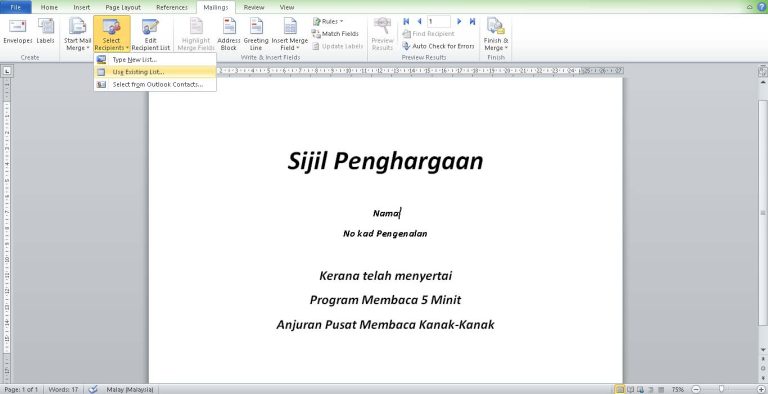Choose Select from Outlook Contacts
This screenshot has width=768, height=394.
(x=155, y=84)
